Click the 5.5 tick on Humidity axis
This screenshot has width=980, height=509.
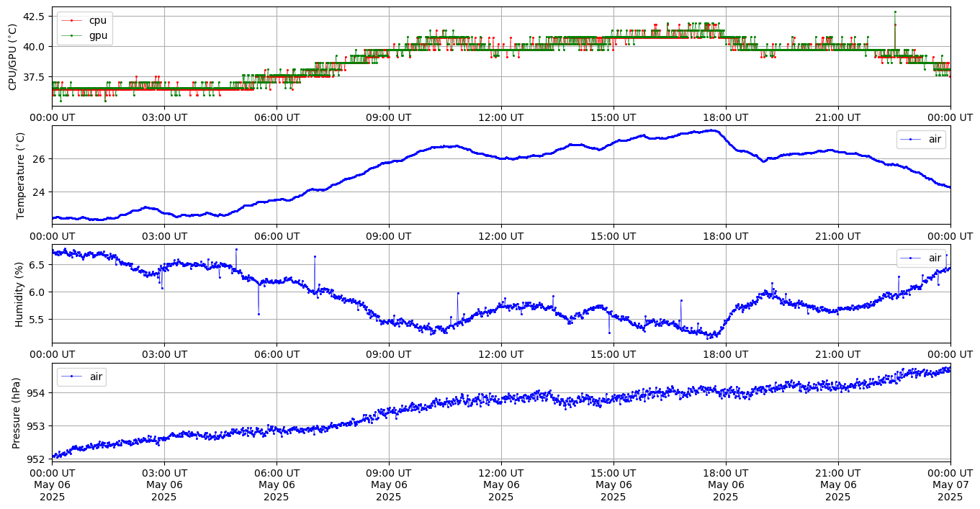click(x=38, y=319)
